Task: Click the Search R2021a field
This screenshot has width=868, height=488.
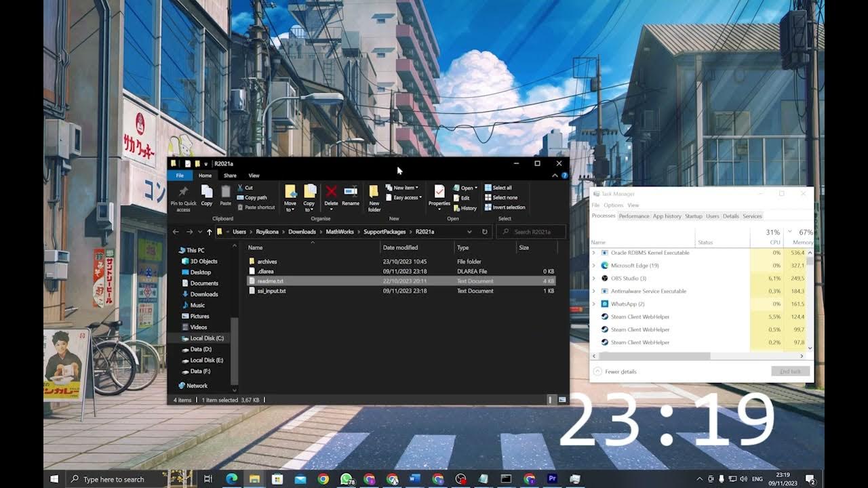Action: (531, 232)
